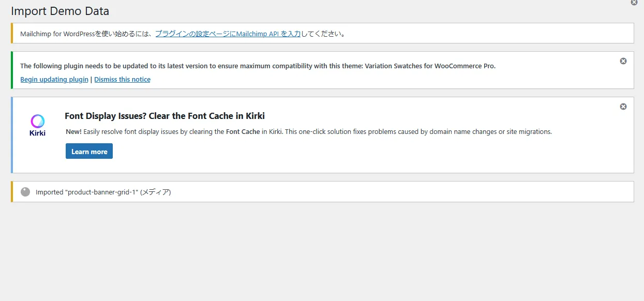Click the Begin updating plugin link

coord(54,80)
